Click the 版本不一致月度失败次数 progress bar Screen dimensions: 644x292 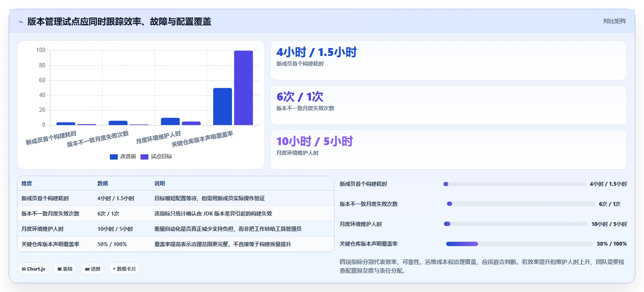tap(521, 204)
